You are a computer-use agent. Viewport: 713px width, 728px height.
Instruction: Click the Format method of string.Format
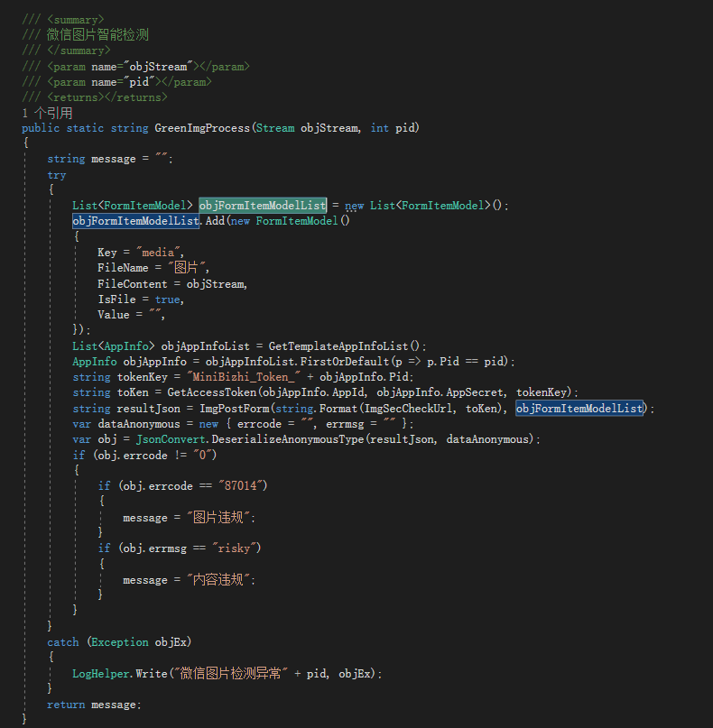coord(338,408)
